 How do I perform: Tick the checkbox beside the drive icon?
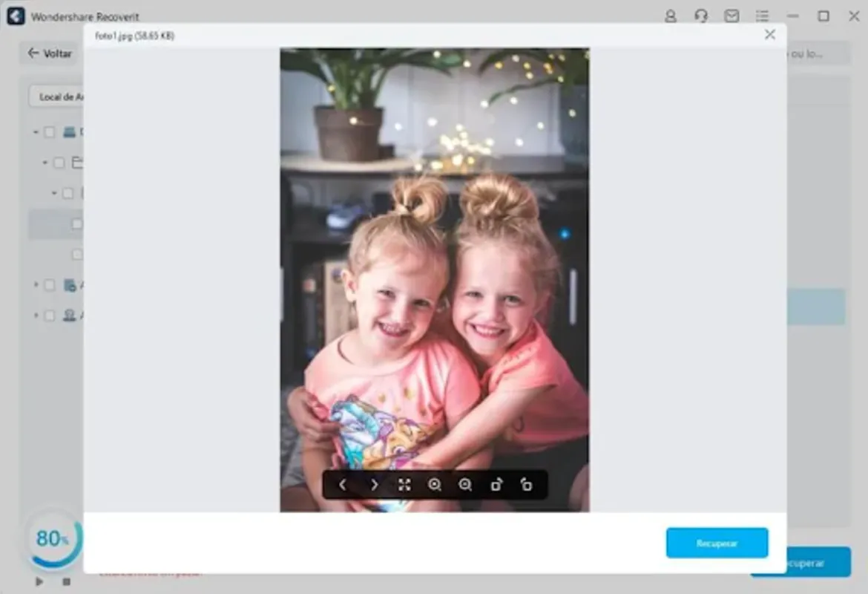(x=49, y=132)
